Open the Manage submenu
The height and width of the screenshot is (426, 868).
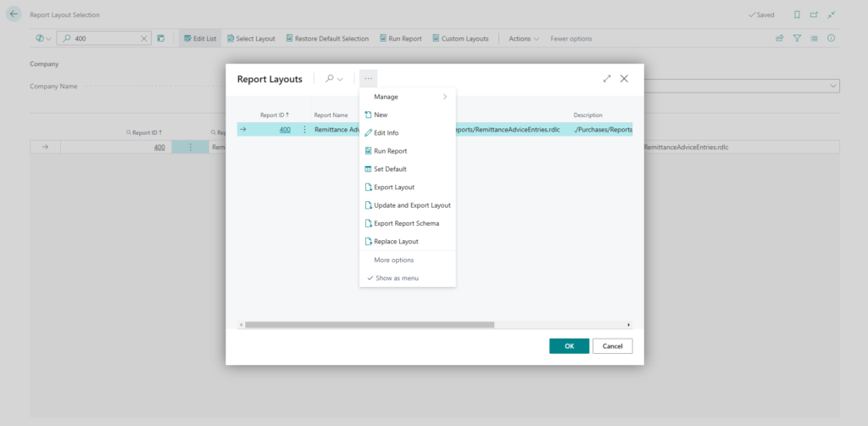tap(408, 97)
